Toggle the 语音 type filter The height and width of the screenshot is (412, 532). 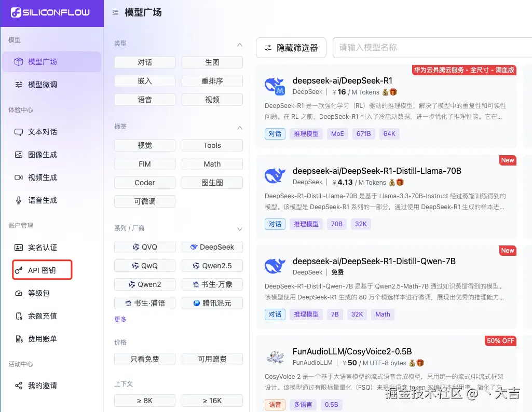[x=145, y=100]
